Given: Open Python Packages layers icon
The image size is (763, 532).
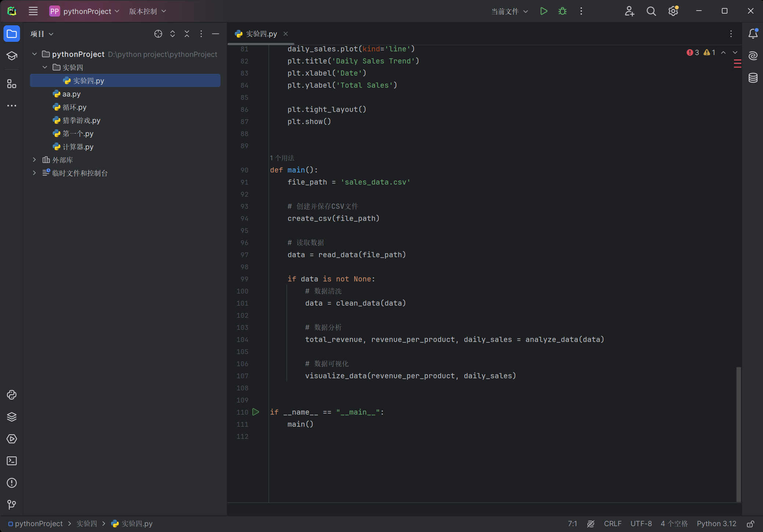Looking at the screenshot, I should coord(12,417).
